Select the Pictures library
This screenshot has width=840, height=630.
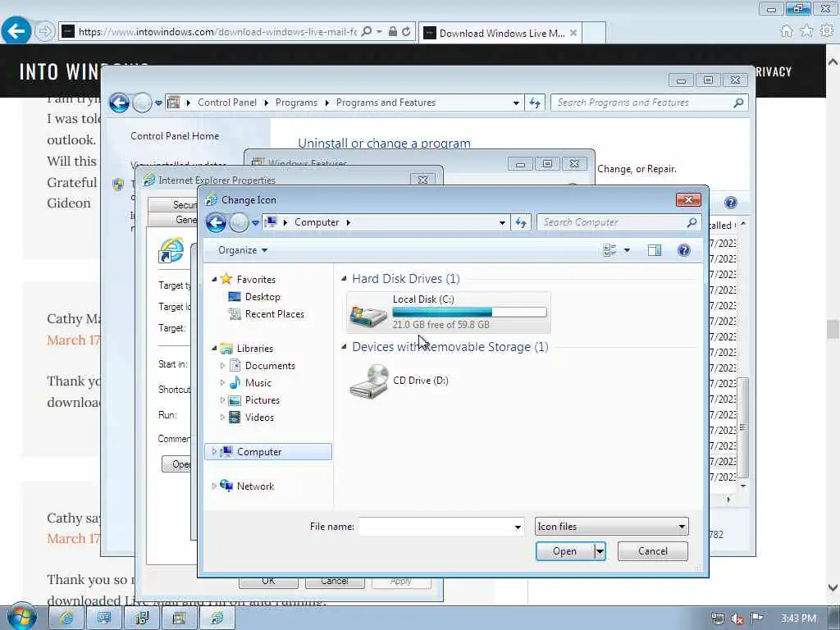[x=262, y=400]
